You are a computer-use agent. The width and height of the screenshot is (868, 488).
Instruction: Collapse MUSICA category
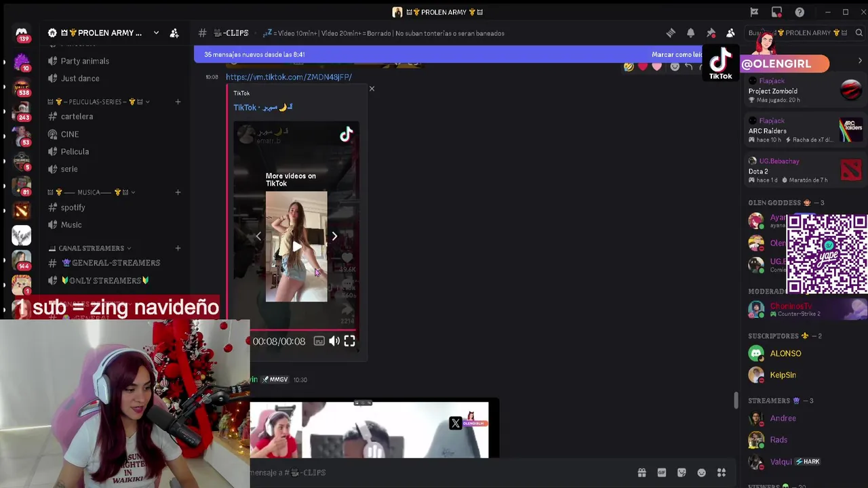(91, 192)
